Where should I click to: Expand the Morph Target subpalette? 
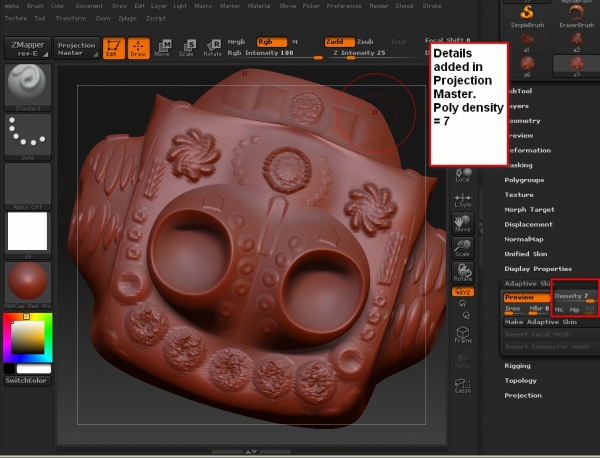[529, 210]
